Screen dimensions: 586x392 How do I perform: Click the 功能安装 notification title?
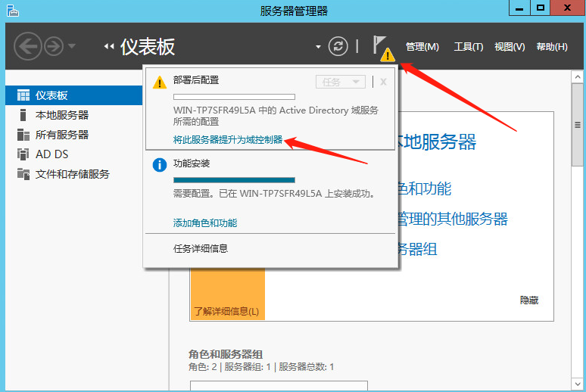click(x=192, y=163)
